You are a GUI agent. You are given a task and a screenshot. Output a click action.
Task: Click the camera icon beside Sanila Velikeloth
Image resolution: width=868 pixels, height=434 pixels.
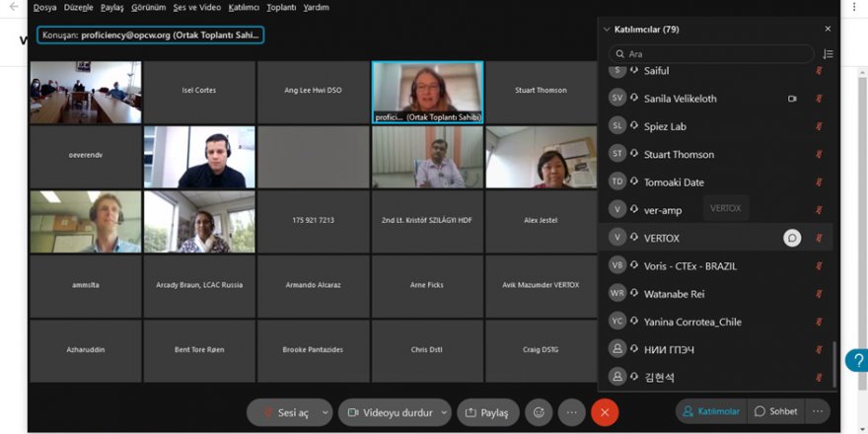click(792, 99)
